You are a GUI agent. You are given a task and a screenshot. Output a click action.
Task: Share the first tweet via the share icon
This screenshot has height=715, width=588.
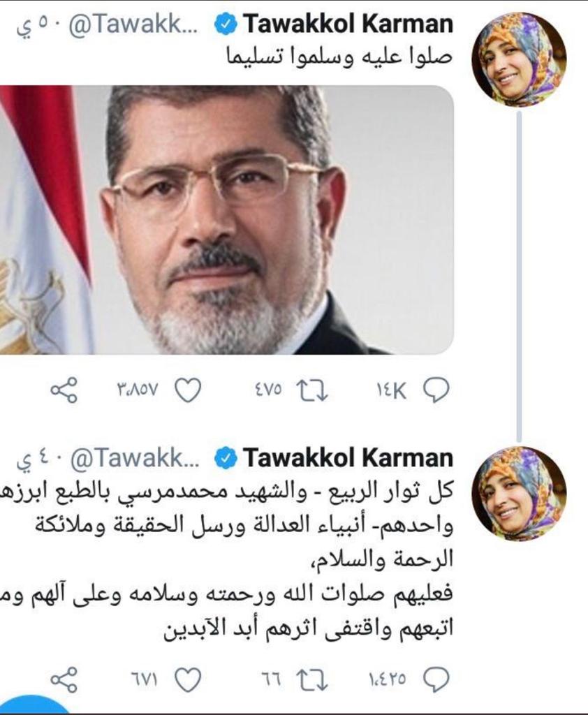click(64, 390)
